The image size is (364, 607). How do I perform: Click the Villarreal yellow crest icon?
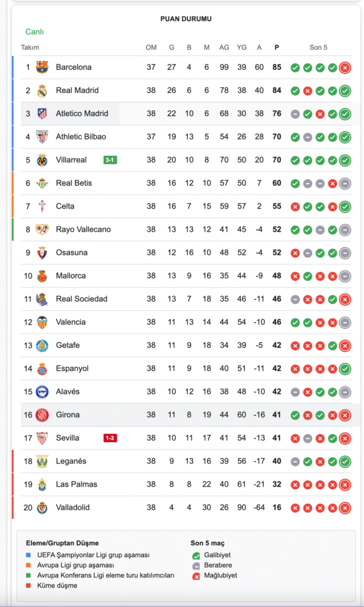coord(42,160)
